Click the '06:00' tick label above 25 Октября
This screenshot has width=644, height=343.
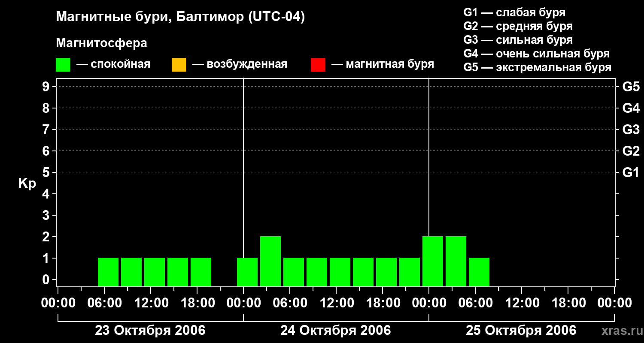click(475, 303)
